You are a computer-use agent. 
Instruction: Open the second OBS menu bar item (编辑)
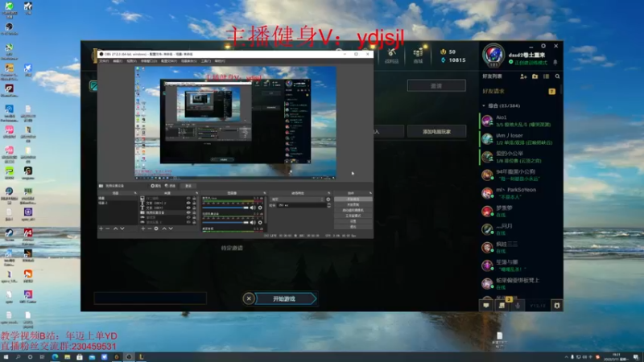point(118,61)
